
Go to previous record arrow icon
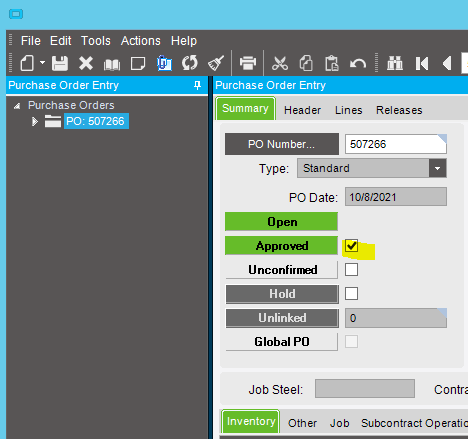pyautogui.click(x=447, y=63)
